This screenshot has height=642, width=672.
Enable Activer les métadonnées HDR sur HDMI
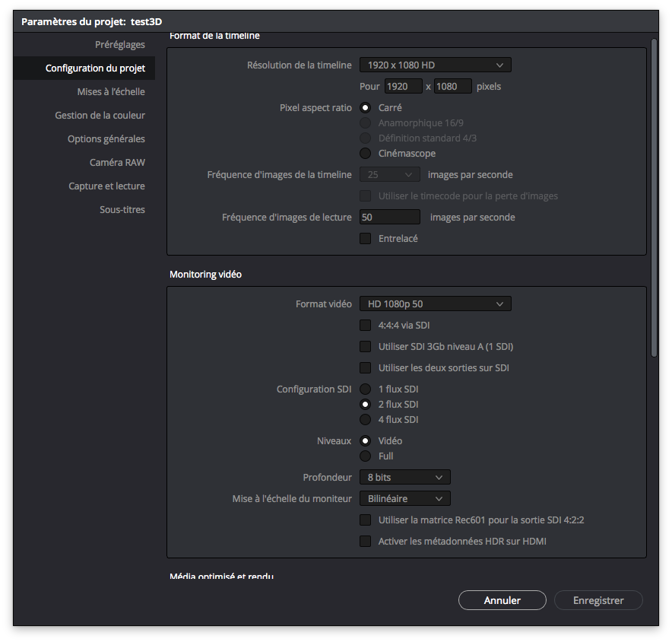pyautogui.click(x=366, y=542)
